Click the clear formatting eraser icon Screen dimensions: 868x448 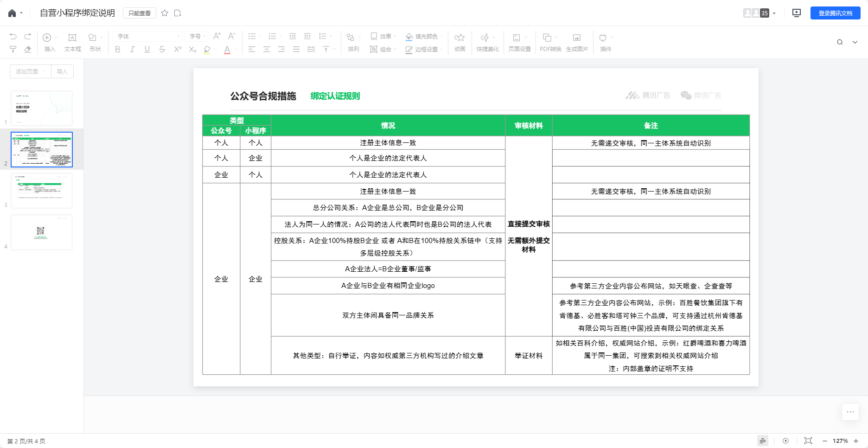(28, 49)
